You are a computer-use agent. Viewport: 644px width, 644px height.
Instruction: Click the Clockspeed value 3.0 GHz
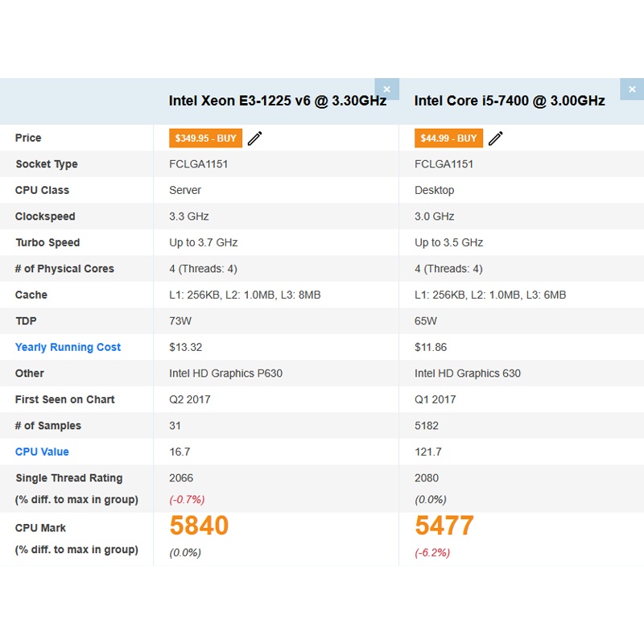434,217
